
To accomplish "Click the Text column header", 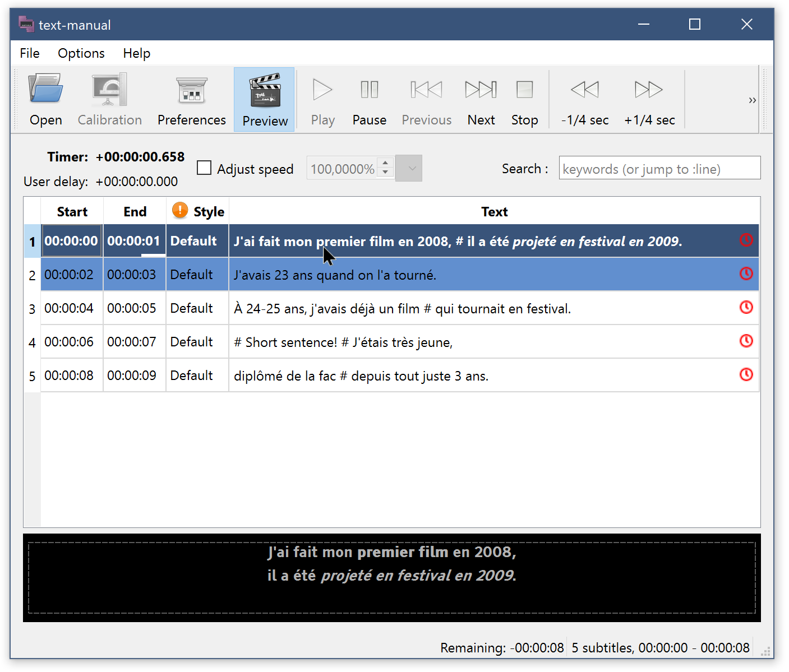I will coord(494,211).
